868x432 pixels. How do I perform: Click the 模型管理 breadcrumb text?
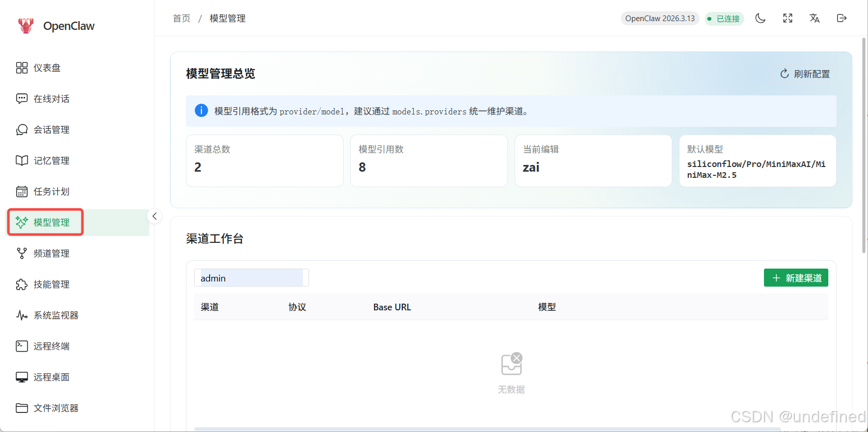(227, 18)
